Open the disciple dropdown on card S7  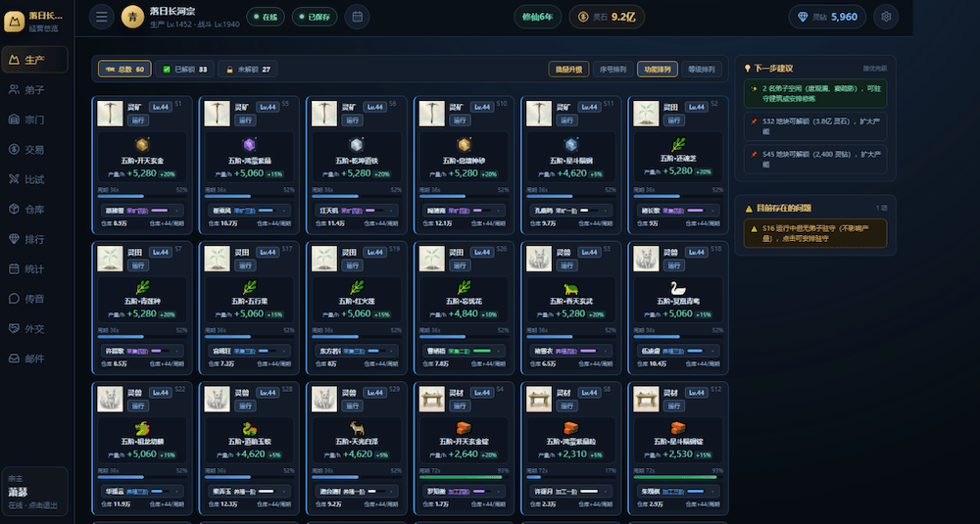142,351
